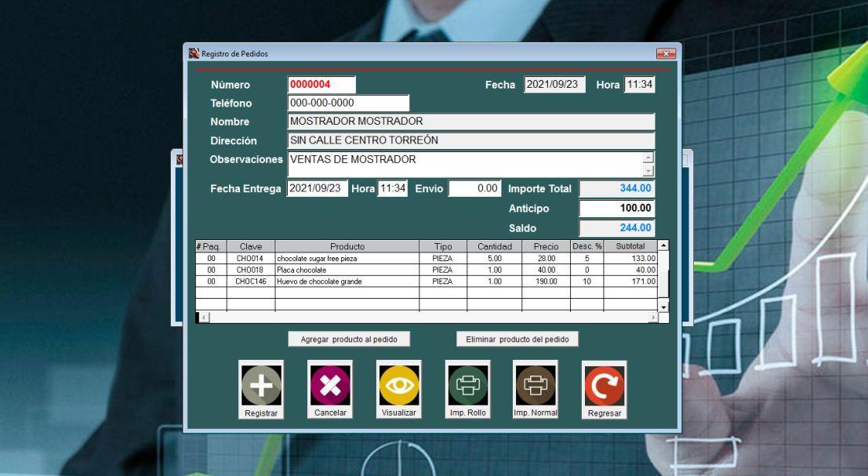The width and height of the screenshot is (868, 476).
Task: Click Agregar producto al pedido button
Action: (x=349, y=340)
